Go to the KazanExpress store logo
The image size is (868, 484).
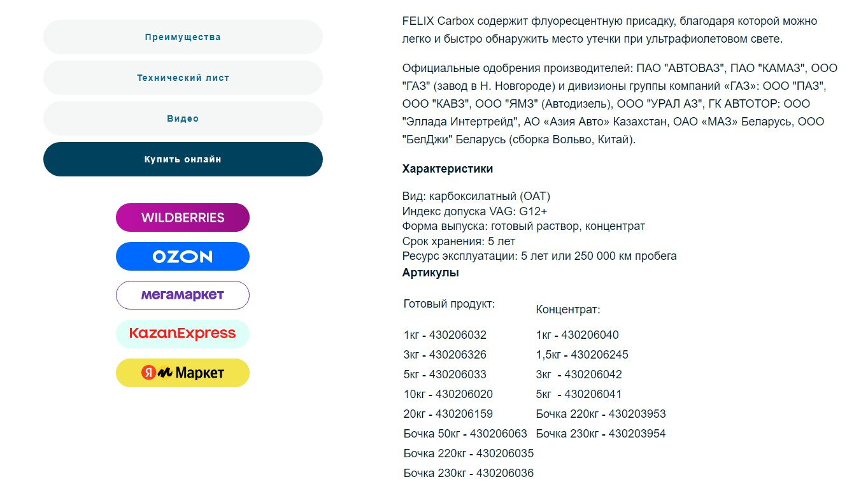(x=183, y=334)
